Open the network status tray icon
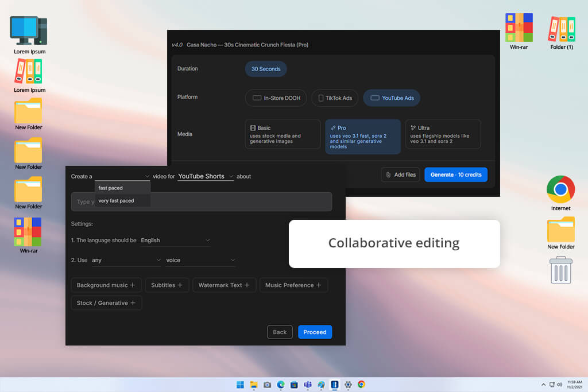Image resolution: width=588 pixels, height=392 pixels. (552, 385)
